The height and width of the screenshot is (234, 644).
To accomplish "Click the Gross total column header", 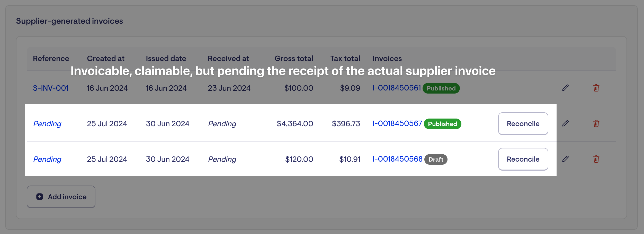I will coord(294,58).
